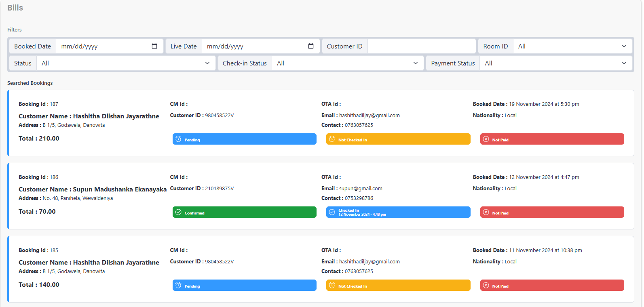644x307 pixels.
Task: Expand the Check-in Status dropdown
Action: point(348,63)
